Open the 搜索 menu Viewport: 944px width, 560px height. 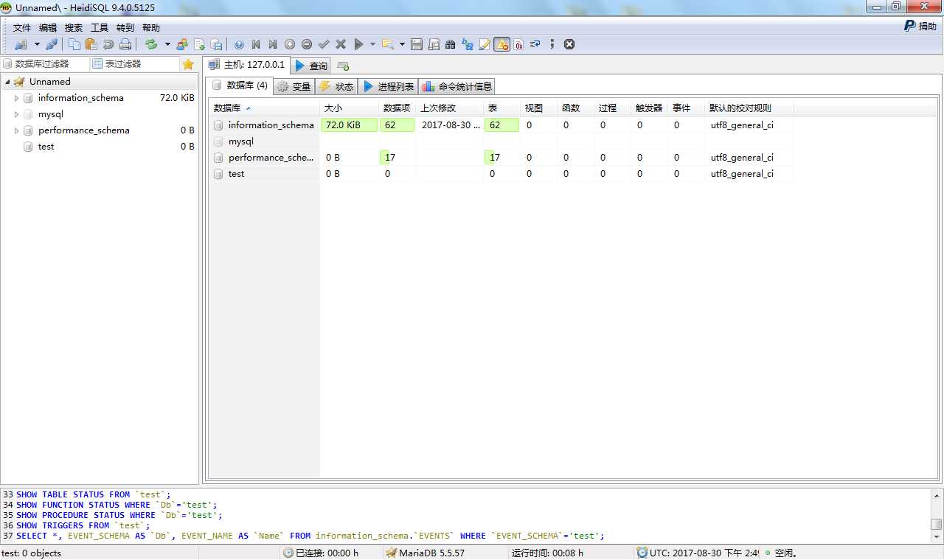click(x=74, y=27)
